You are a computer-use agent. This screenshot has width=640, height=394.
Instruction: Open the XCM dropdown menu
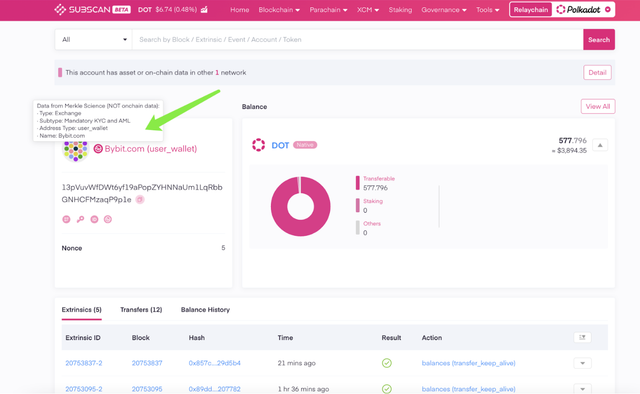tap(368, 10)
